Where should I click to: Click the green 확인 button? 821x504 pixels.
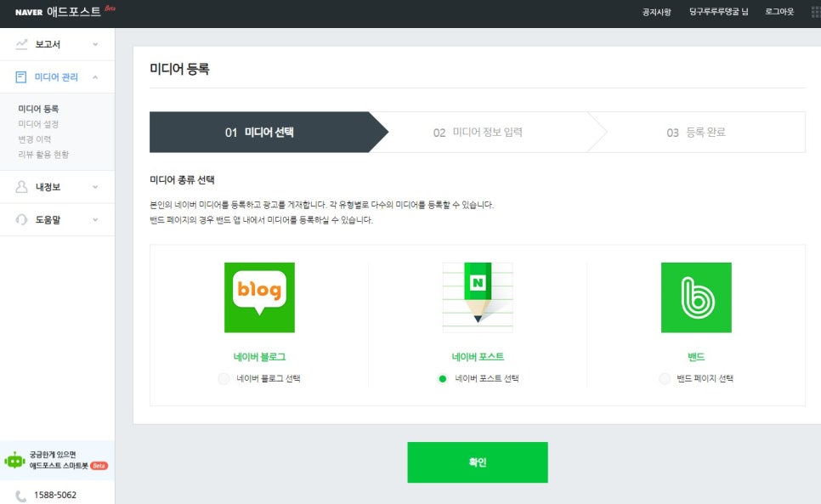click(478, 462)
